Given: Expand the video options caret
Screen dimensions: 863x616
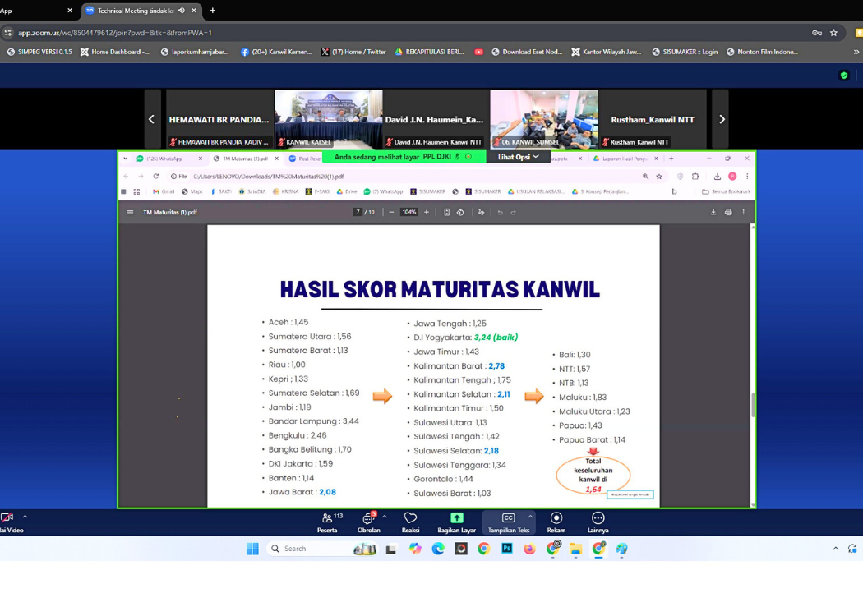Looking at the screenshot, I should click(25, 517).
